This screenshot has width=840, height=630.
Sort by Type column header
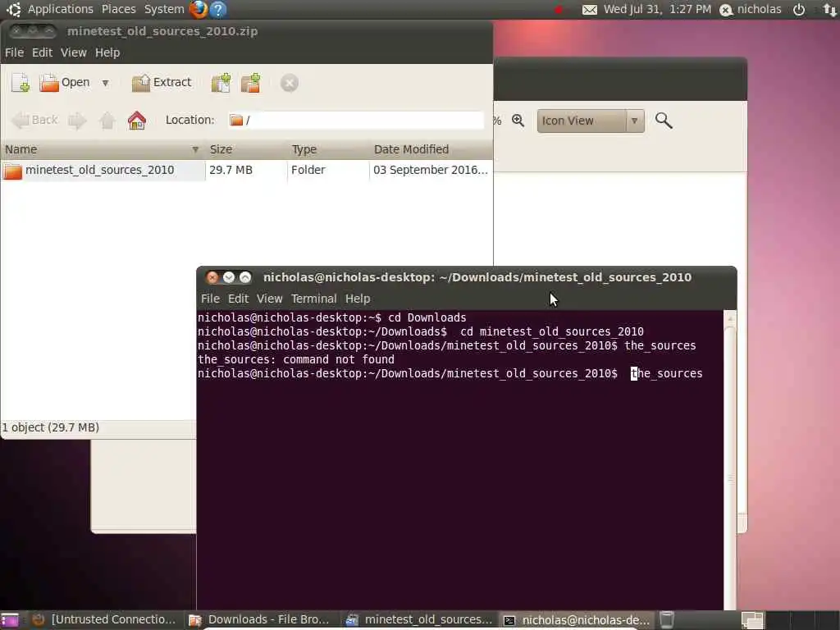coord(328,149)
